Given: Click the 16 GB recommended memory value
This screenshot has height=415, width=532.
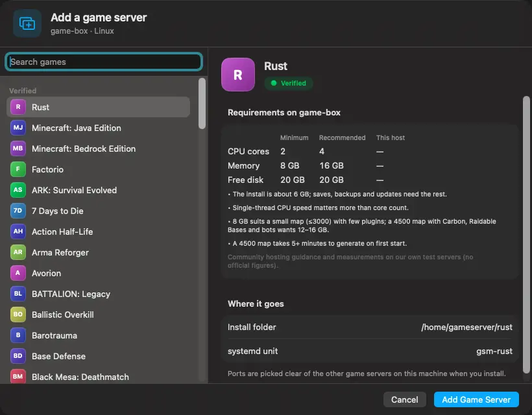Looking at the screenshot, I should click(x=332, y=165).
